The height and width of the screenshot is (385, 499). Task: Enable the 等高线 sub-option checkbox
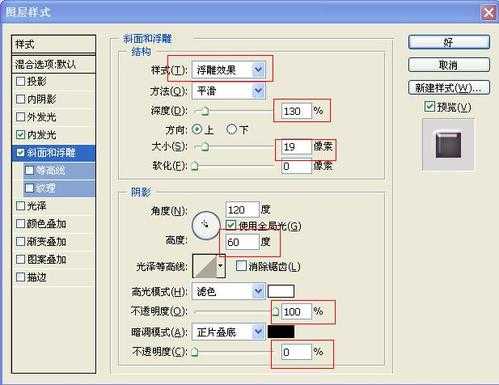click(29, 170)
